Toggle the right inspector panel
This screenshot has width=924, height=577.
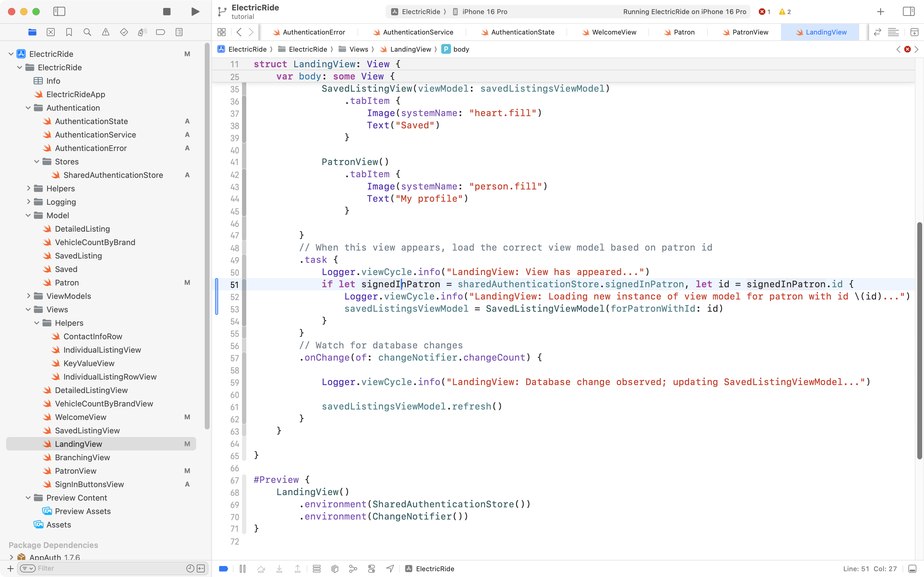coord(908,11)
